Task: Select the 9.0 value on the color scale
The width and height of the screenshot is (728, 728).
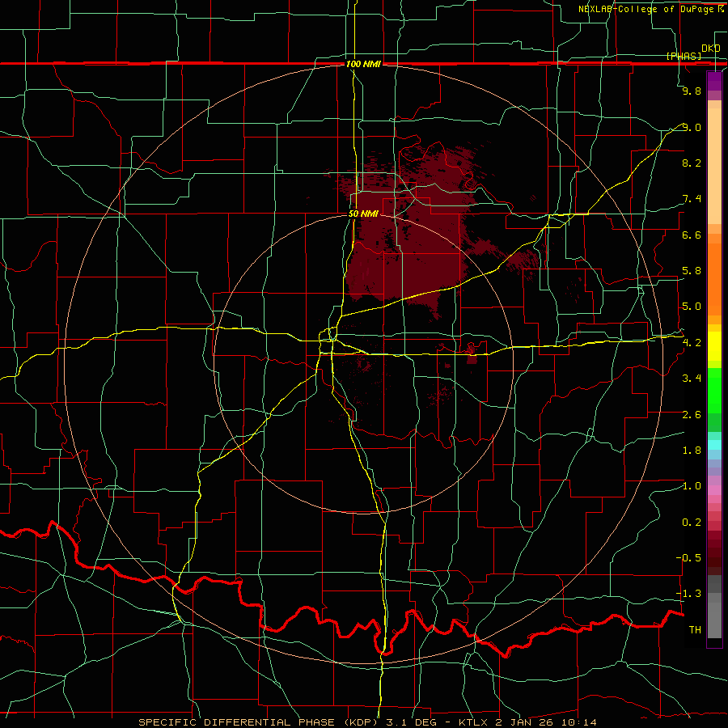Action: (692, 127)
